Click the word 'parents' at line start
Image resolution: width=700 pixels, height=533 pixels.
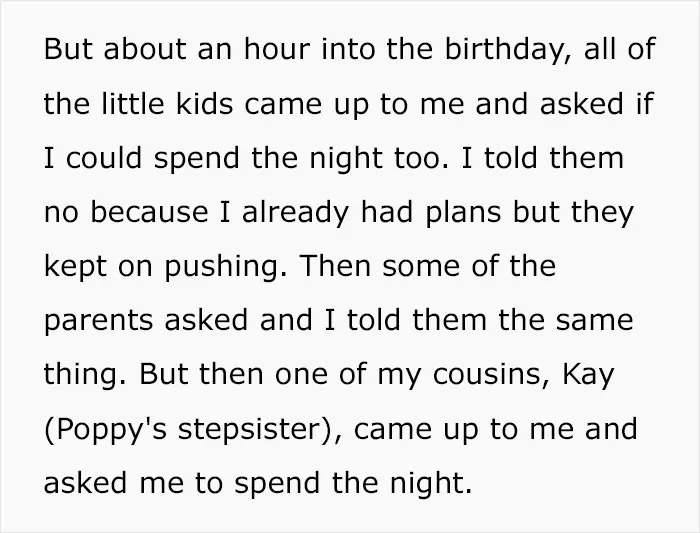tap(98, 321)
